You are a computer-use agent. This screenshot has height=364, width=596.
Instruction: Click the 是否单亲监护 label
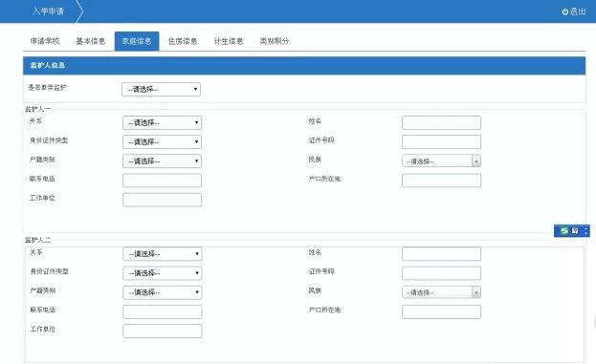(x=48, y=87)
